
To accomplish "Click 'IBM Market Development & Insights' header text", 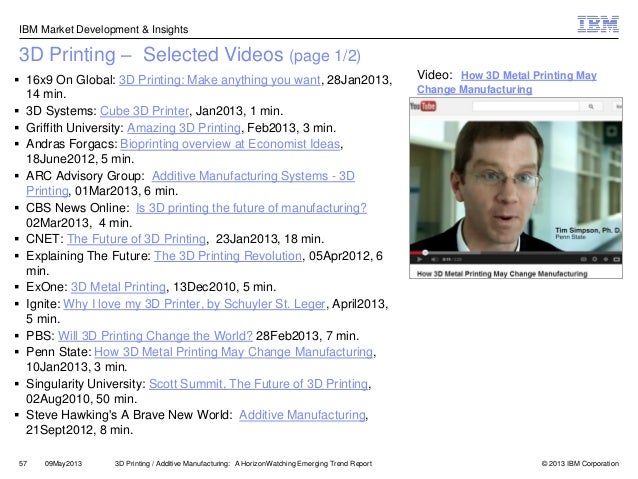I will pos(104,30).
